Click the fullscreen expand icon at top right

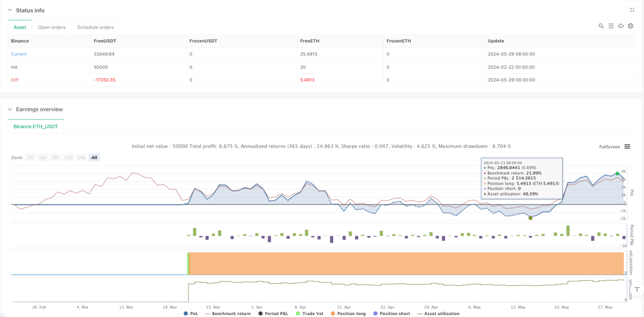[632, 10]
